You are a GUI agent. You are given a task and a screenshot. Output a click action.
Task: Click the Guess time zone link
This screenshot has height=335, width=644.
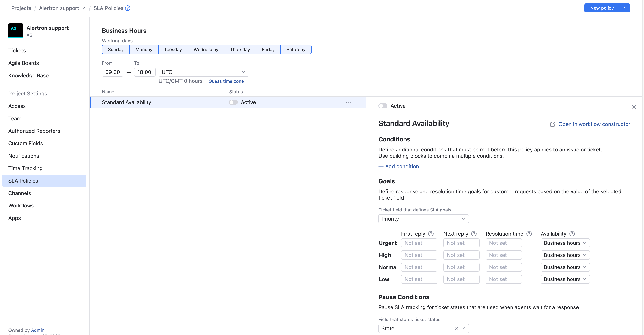226,81
